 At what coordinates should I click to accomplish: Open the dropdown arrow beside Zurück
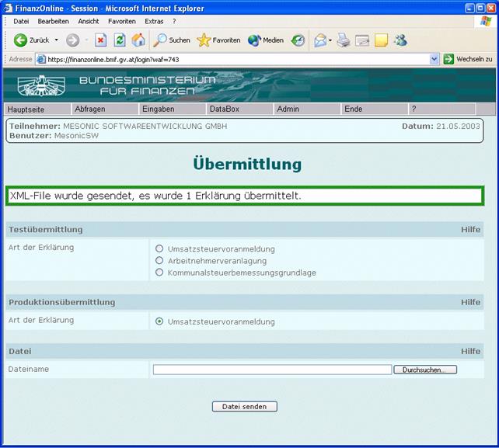pos(56,40)
